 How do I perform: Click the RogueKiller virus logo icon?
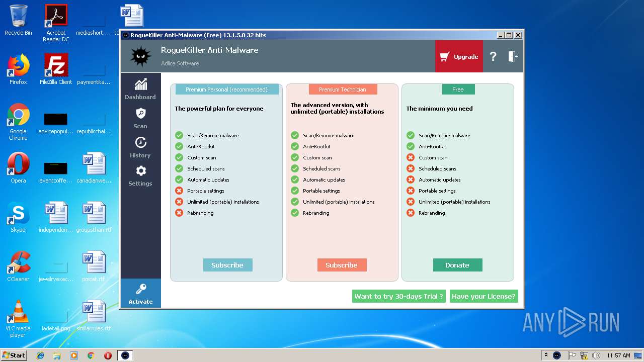[x=140, y=56]
